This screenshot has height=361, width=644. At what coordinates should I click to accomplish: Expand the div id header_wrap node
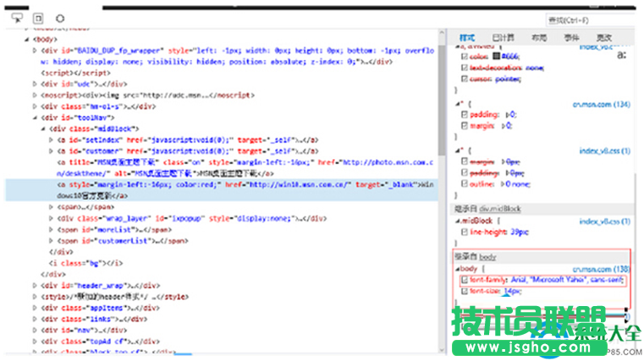point(36,286)
